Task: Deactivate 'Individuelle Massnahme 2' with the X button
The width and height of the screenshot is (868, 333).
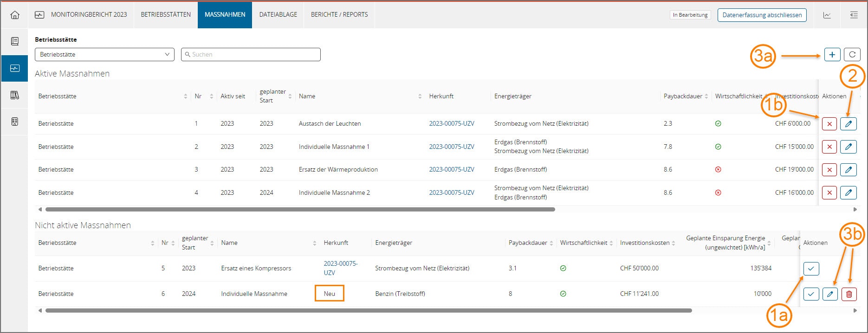Action: click(x=829, y=192)
